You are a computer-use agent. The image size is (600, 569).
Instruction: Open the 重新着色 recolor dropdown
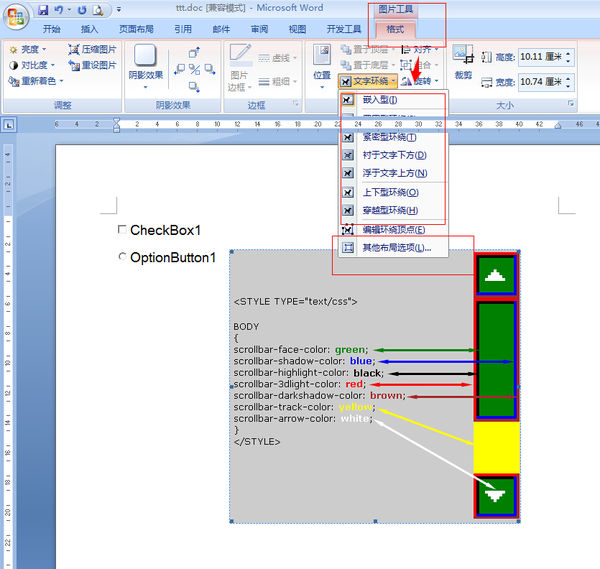[36, 81]
